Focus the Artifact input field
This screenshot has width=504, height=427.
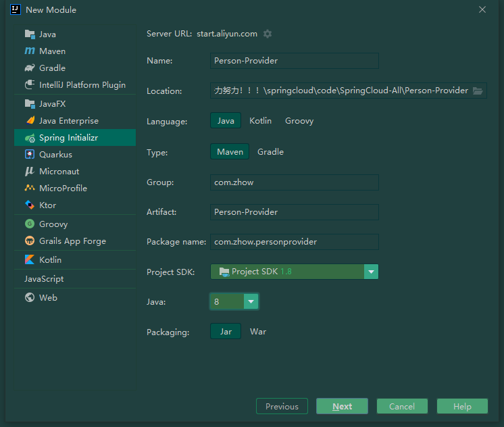coord(295,212)
